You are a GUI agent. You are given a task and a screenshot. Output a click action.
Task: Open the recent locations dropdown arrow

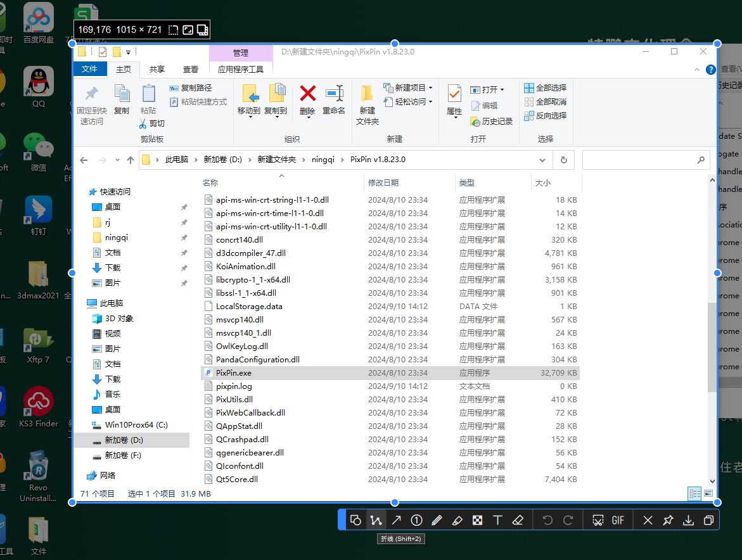tap(117, 160)
